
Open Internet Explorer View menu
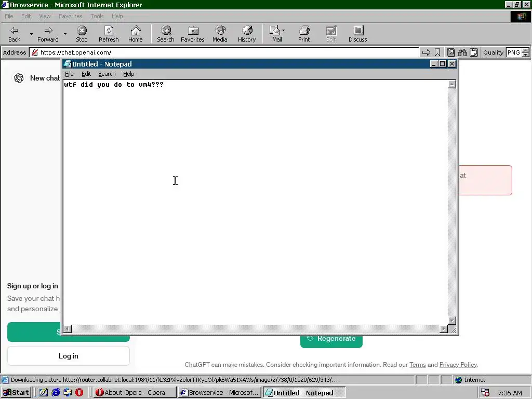pos(45,16)
